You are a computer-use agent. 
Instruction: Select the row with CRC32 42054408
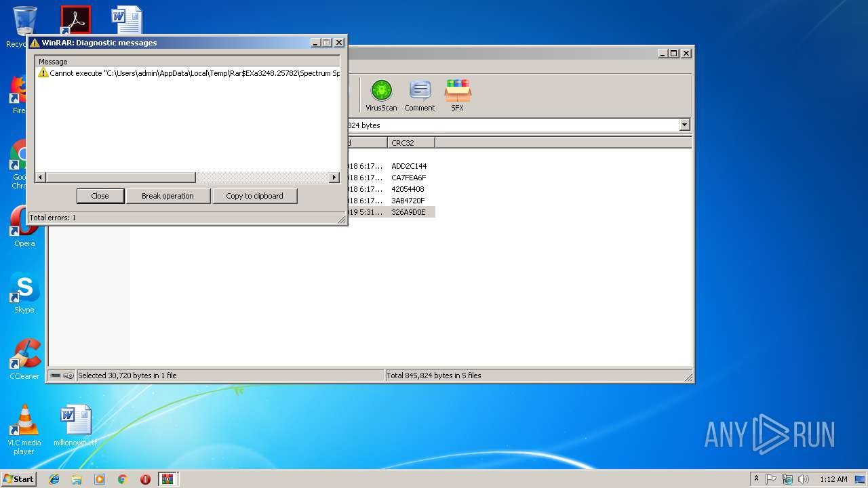pos(409,189)
